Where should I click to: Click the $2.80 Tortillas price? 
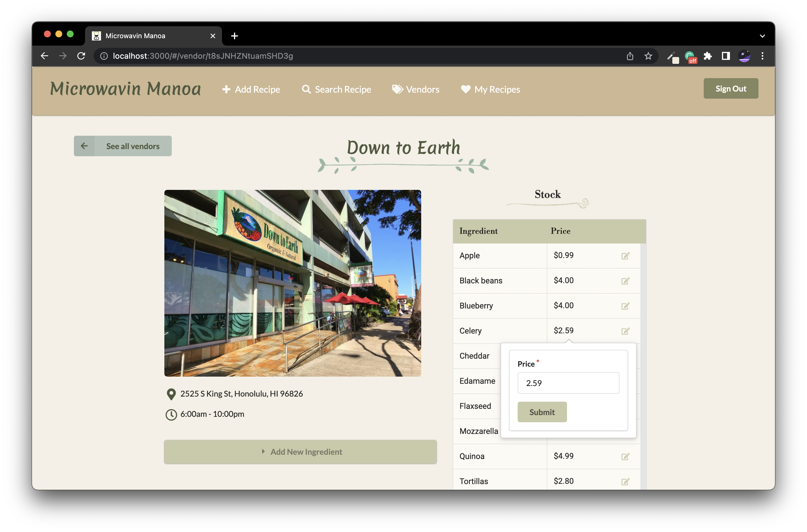point(564,482)
